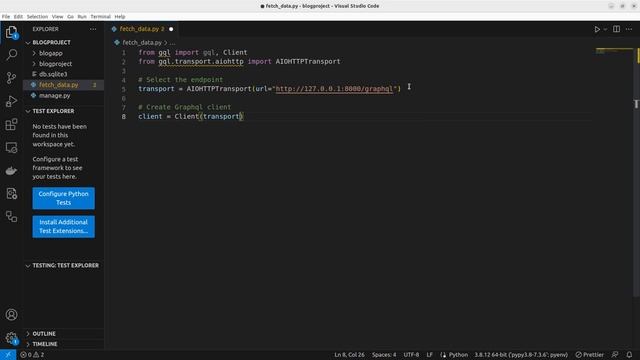This screenshot has width=640, height=360.
Task: Click the Prettier status bar item
Action: point(589,355)
